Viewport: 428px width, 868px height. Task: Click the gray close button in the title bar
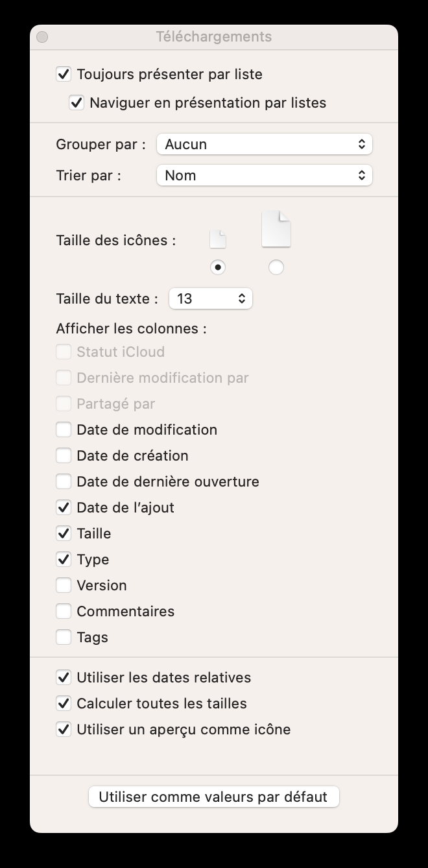tap(42, 37)
